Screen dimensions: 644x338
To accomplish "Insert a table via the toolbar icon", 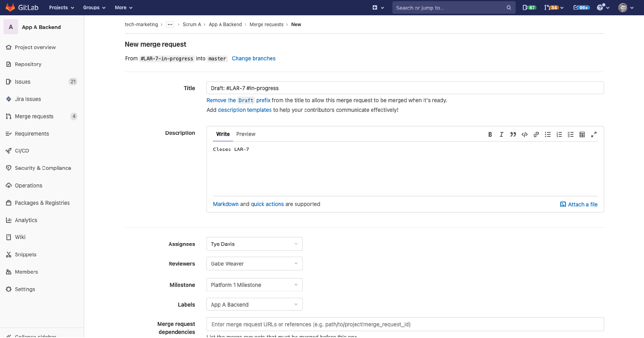I will [x=582, y=134].
